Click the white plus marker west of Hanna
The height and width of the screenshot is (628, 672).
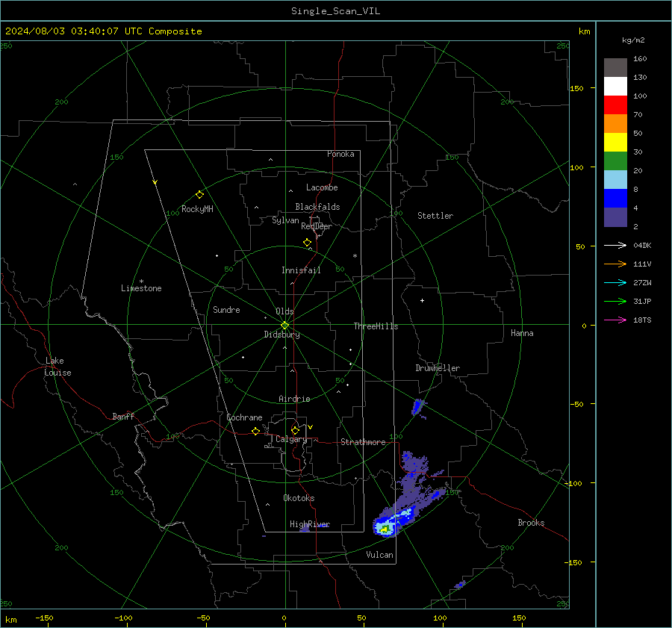pyautogui.click(x=422, y=300)
